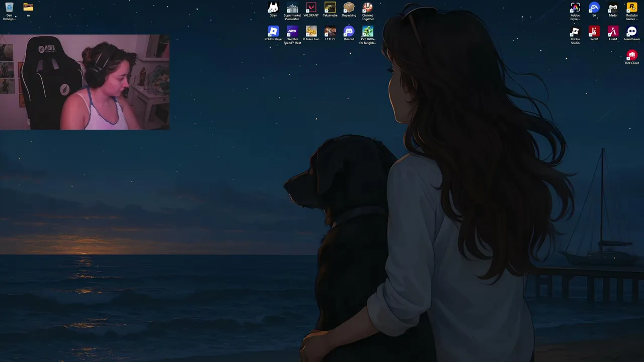Viewport: 644px width, 362px height.
Task: Open the TeamViewer shortcut
Action: point(632,33)
